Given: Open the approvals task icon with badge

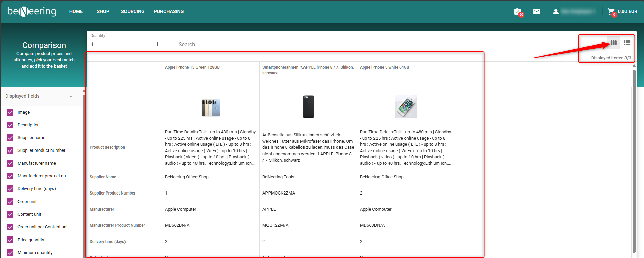Looking at the screenshot, I should (x=517, y=12).
